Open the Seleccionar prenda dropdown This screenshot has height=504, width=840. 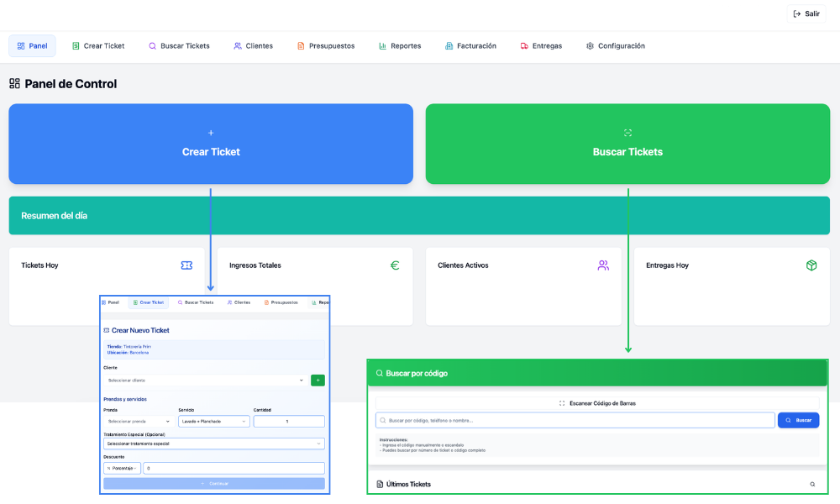tap(139, 421)
